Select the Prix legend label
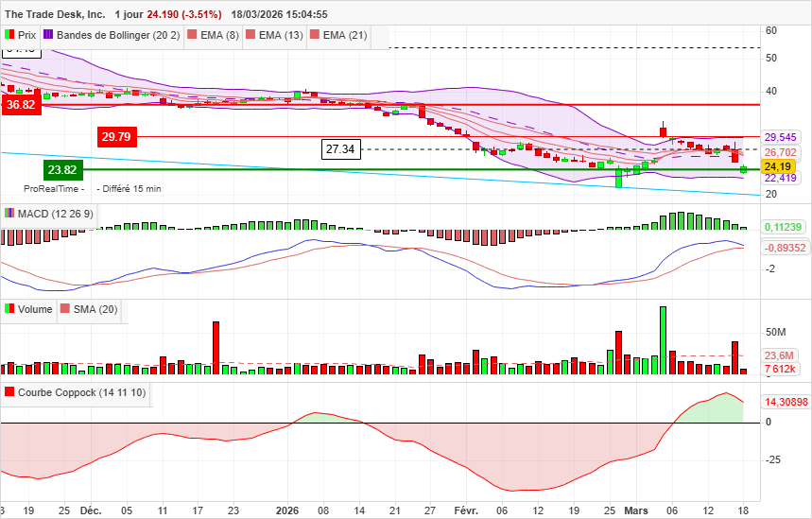Screen dimensions: 812x519 click(26, 35)
